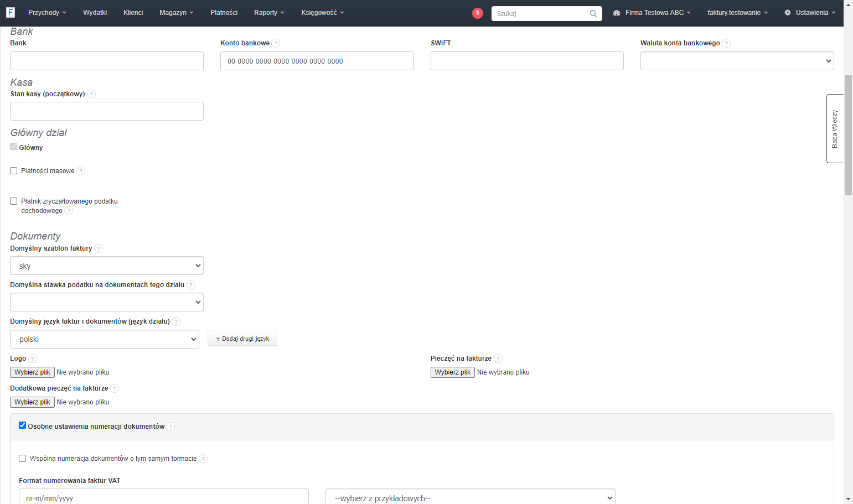The image size is (853, 504).
Task: Open the Baza Wiedzy side tab
Action: (x=835, y=129)
